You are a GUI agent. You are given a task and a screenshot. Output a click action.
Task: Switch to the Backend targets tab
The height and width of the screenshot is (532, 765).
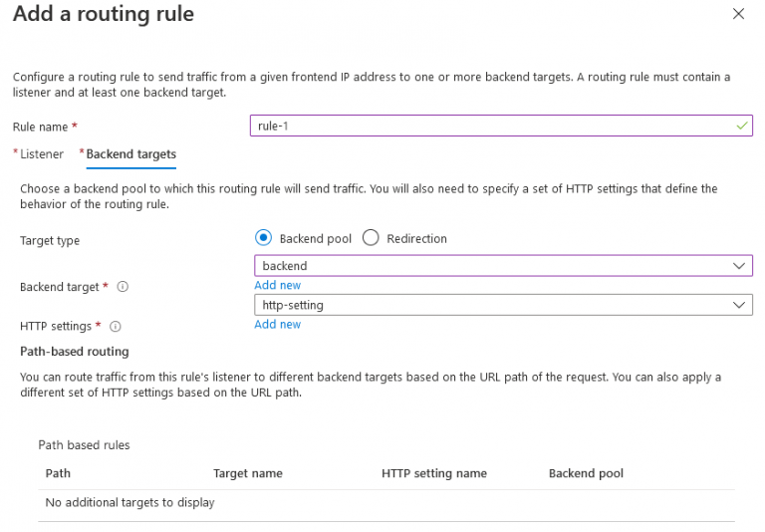(130, 154)
